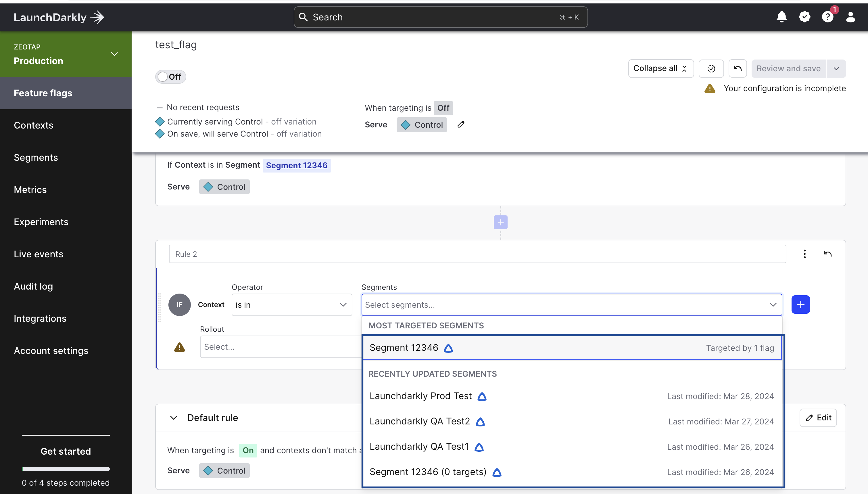Open the user account profile icon
Viewport: 868px width, 494px height.
[850, 17]
